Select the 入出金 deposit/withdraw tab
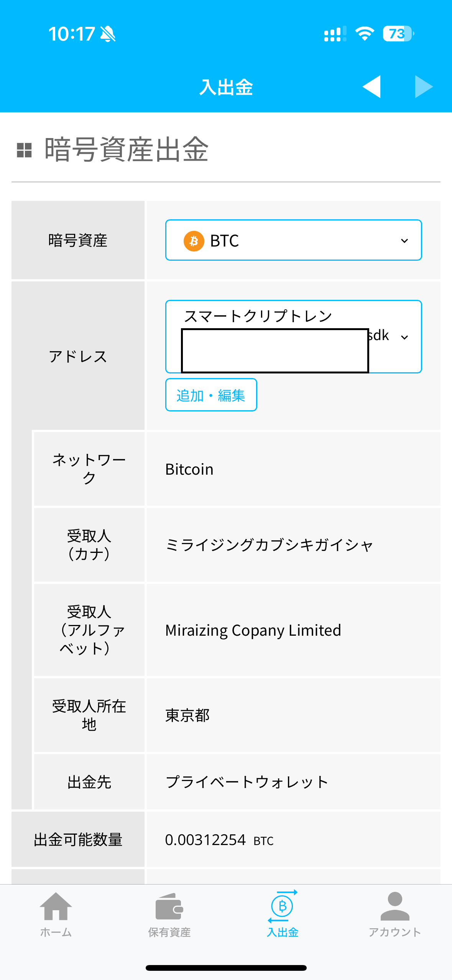The image size is (452, 980). point(283,914)
